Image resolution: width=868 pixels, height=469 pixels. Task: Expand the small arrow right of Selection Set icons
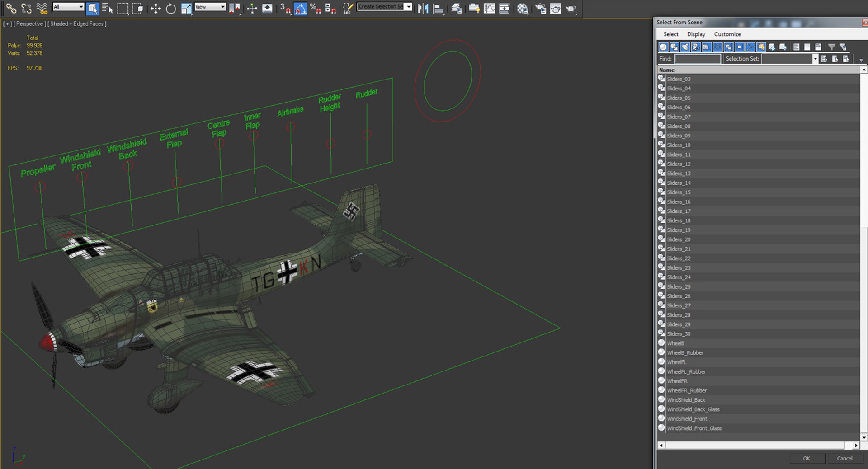[861, 60]
